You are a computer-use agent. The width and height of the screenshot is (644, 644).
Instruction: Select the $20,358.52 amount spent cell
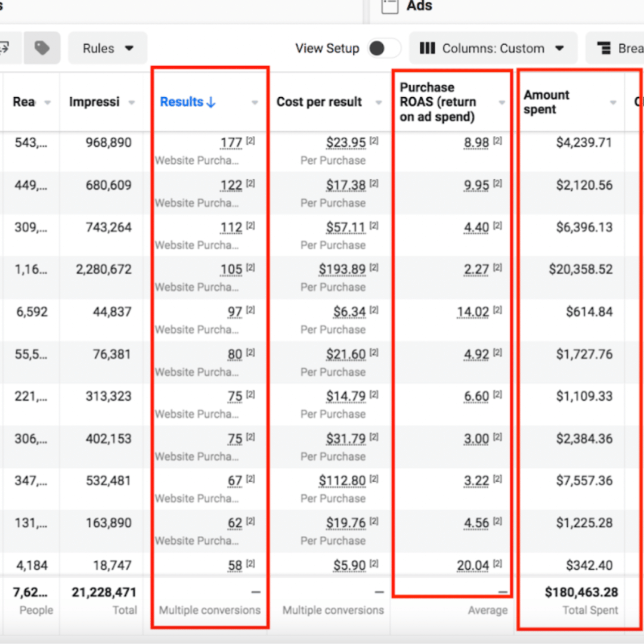[580, 270]
